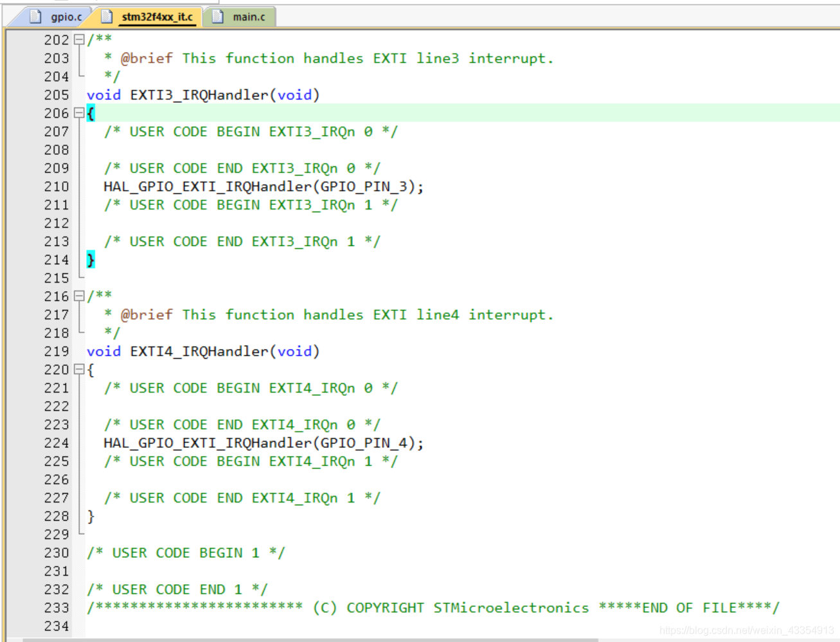Collapse EXTI4_IRQHandler body at line 220
This screenshot has width=840, height=642.
[79, 369]
